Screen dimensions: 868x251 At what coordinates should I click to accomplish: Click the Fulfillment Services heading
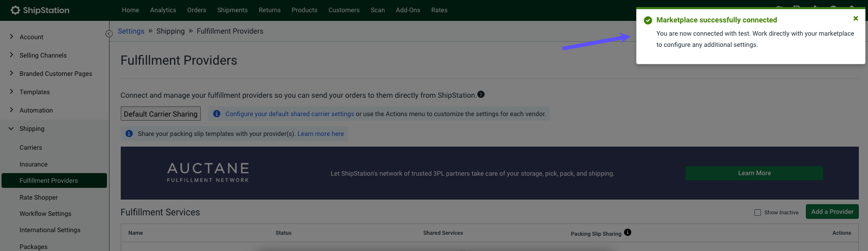click(x=160, y=212)
